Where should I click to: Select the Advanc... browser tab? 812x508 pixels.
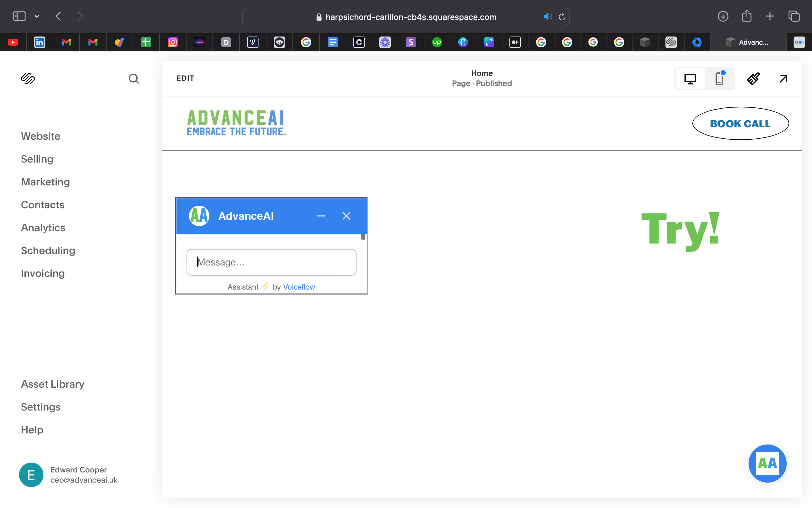748,42
